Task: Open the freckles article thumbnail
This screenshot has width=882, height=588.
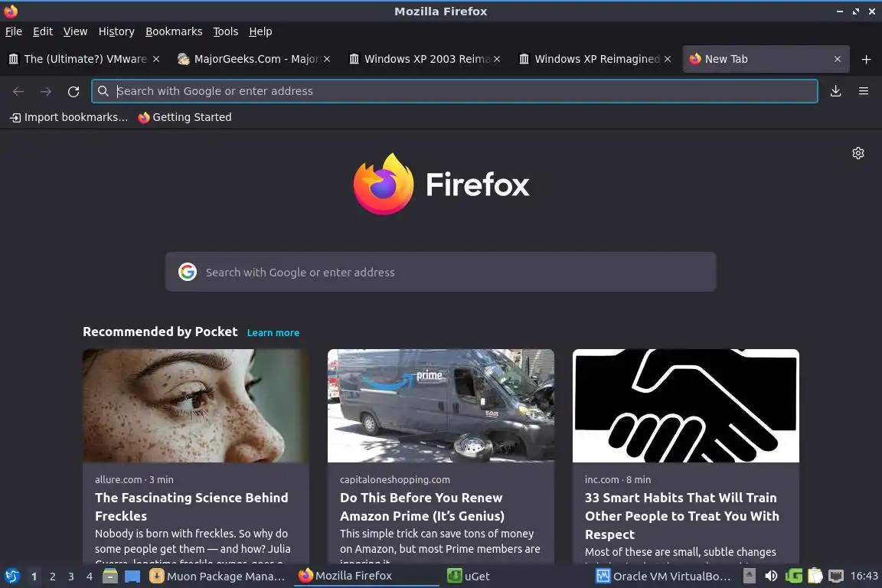Action: pyautogui.click(x=196, y=406)
